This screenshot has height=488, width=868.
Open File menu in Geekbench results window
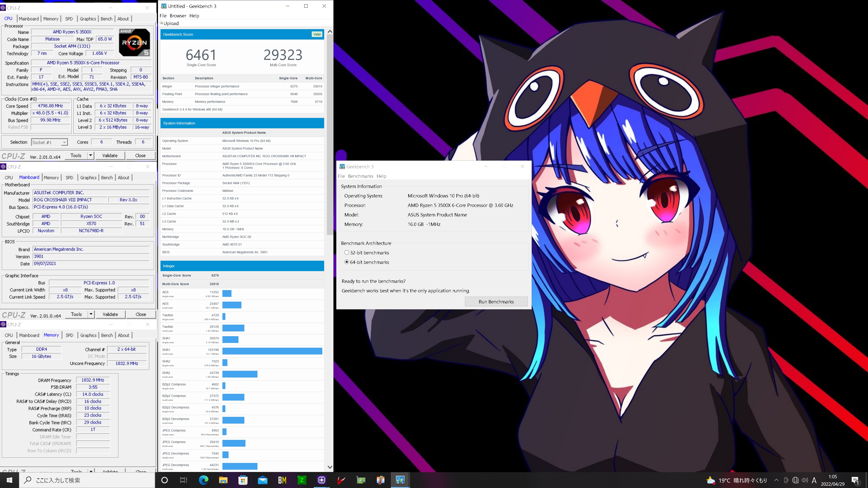[x=163, y=16]
